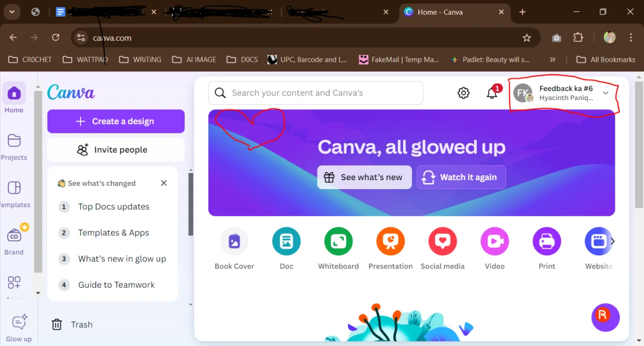This screenshot has height=346, width=644.
Task: Open Home in Canva sidebar
Action: tap(14, 98)
